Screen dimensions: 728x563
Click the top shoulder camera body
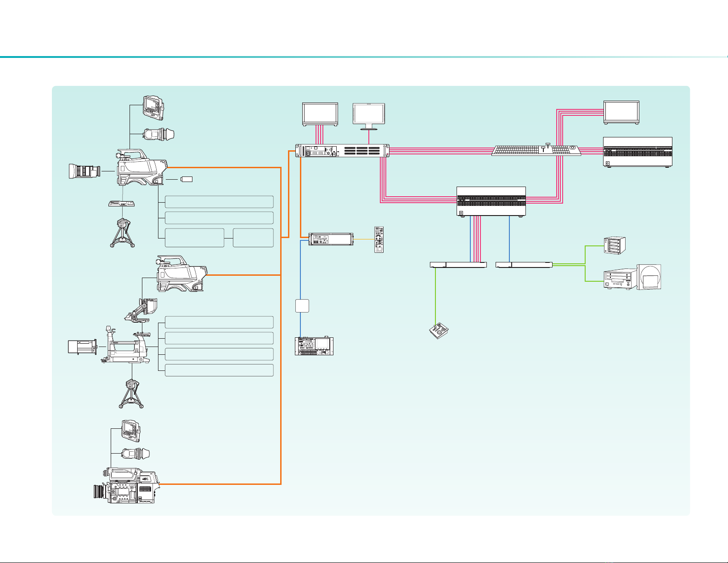142,168
